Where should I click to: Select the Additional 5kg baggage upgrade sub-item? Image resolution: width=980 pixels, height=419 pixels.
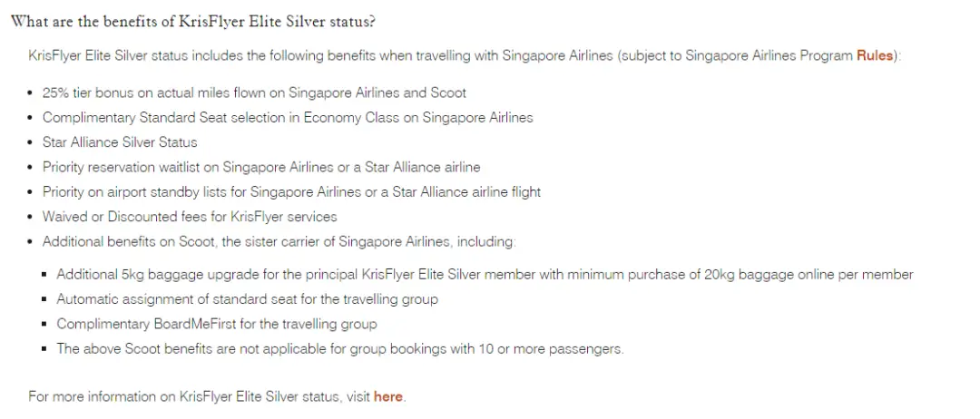[x=485, y=274]
